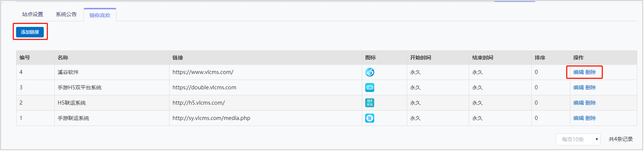This screenshot has height=151, width=644.
Task: Switch to the 系统公告 tab
Action: pyautogui.click(x=66, y=14)
